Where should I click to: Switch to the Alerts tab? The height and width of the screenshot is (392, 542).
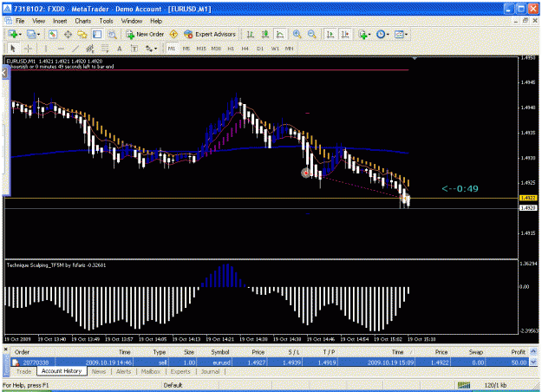(x=123, y=371)
